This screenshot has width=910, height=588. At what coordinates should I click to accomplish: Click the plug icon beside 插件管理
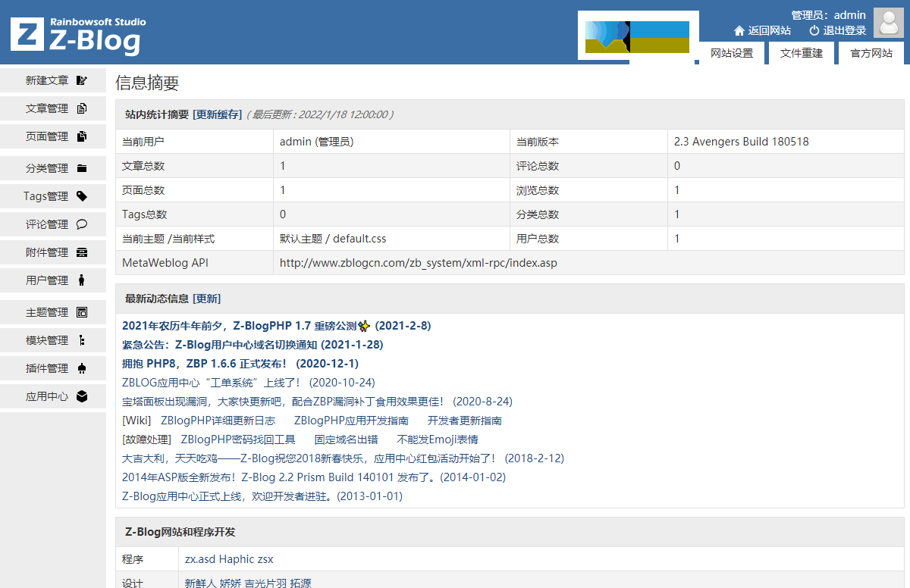click(82, 368)
